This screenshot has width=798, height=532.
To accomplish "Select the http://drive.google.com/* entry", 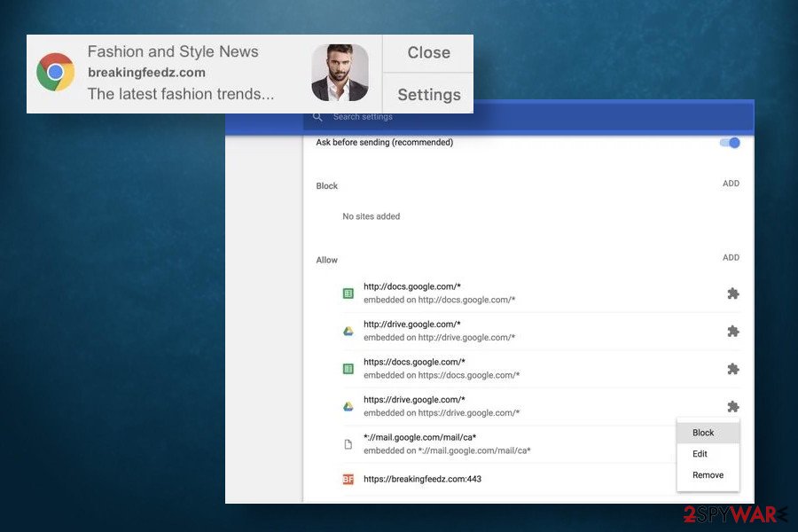I will click(x=541, y=331).
